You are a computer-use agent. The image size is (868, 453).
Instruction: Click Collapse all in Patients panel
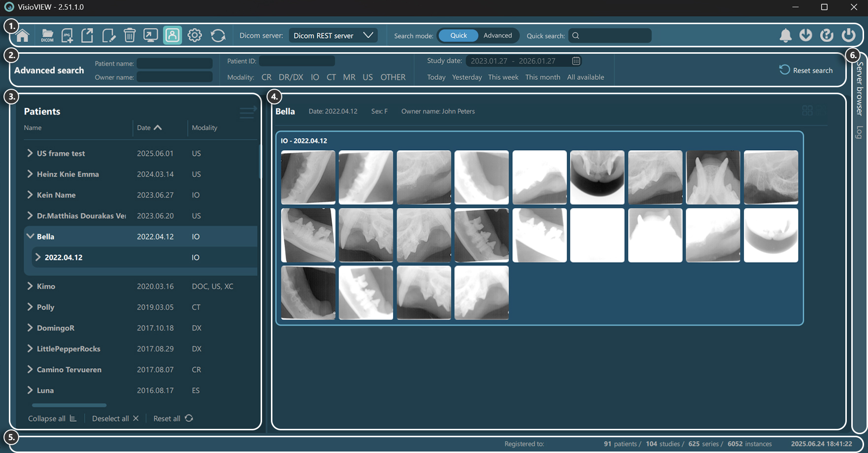click(x=52, y=418)
